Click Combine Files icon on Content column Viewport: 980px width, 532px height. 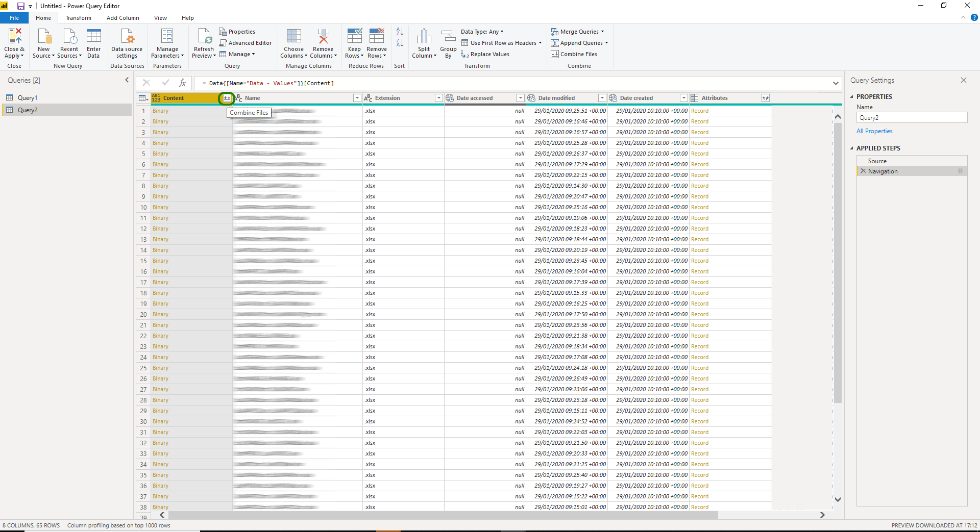[227, 98]
